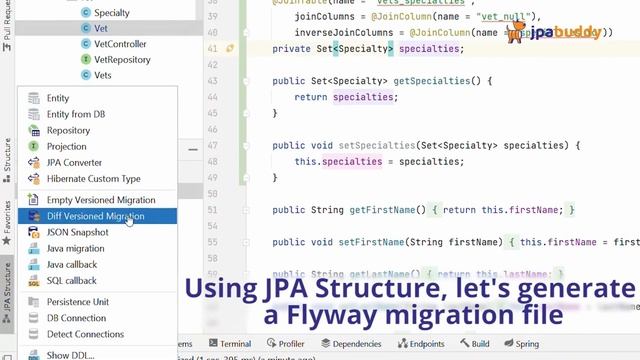The image size is (640, 360).
Task: Select DB Connection entry
Action: [x=98, y=318]
